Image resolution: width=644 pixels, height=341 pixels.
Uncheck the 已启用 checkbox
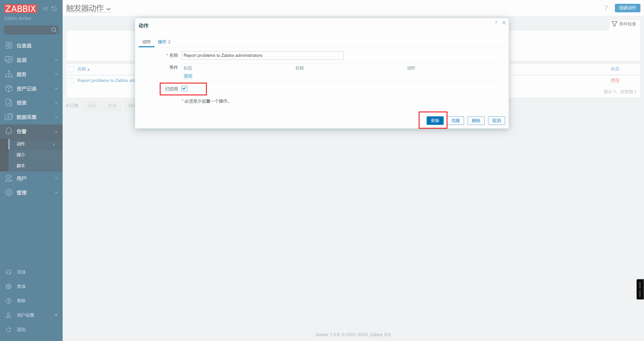(x=184, y=89)
